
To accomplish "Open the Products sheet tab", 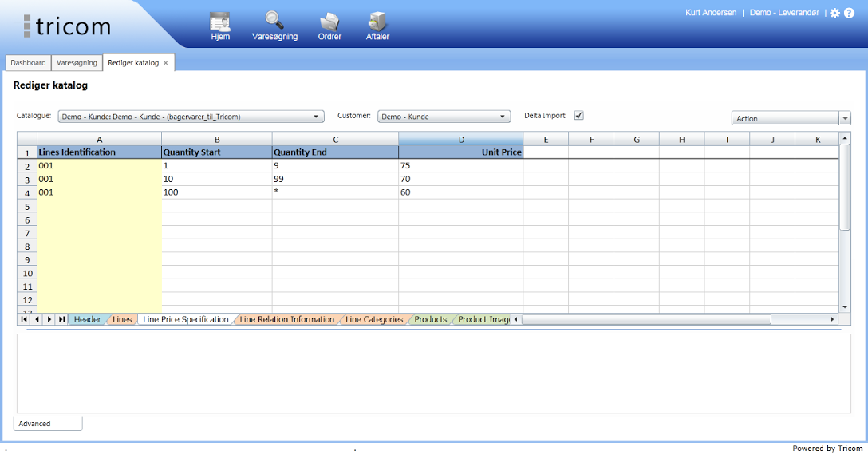I will point(430,319).
